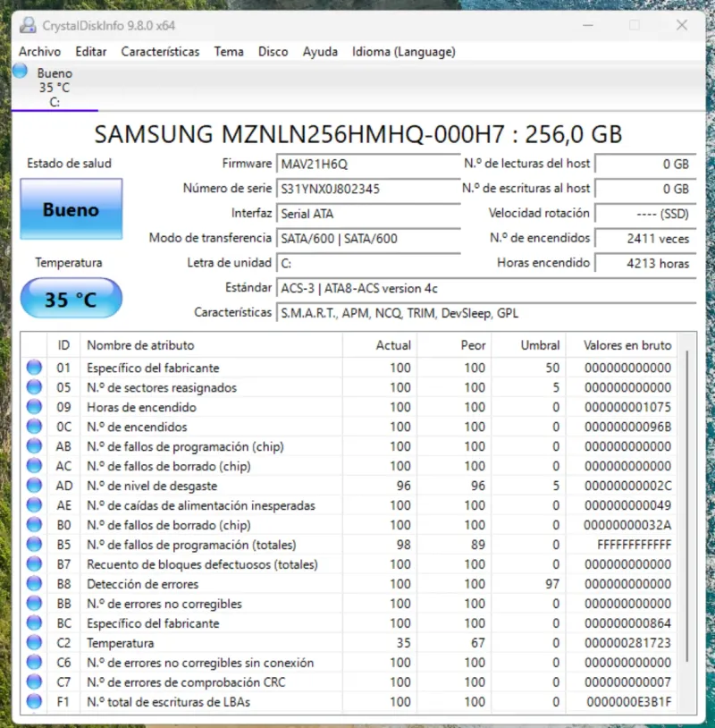This screenshot has height=728, width=715.
Task: Click the status orb for attribute B7
Action: pos(34,563)
